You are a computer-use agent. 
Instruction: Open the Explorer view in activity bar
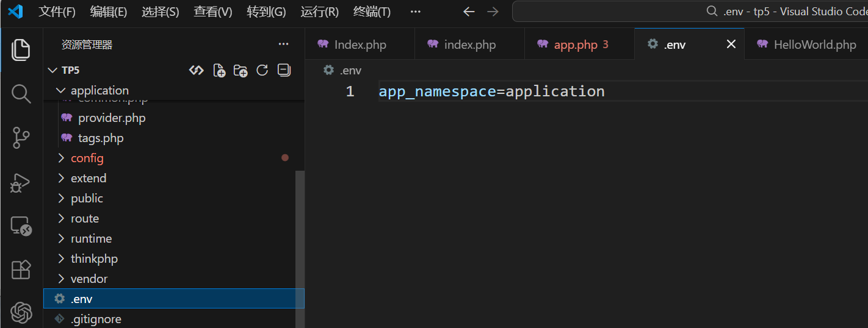click(21, 49)
